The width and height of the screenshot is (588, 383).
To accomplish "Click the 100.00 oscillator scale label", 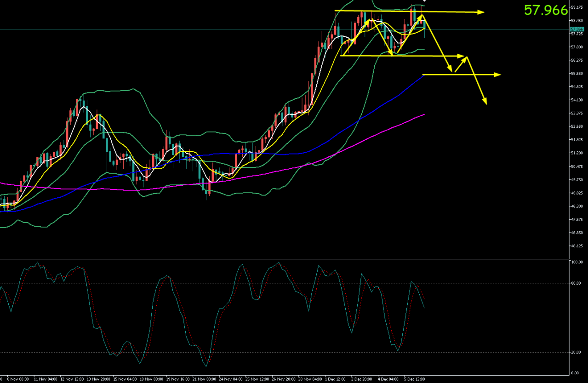I will (576, 263).
